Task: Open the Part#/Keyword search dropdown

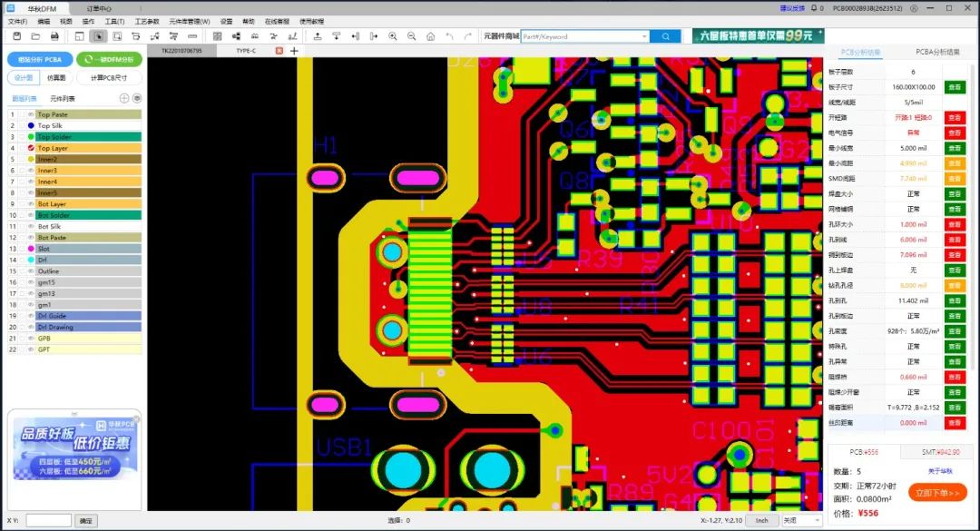Action: pos(645,36)
